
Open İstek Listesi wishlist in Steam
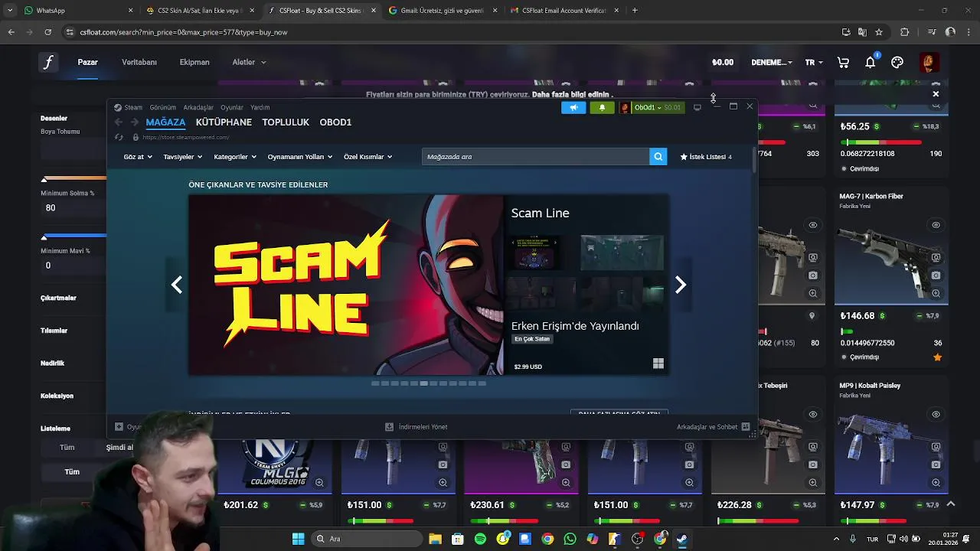pos(706,157)
